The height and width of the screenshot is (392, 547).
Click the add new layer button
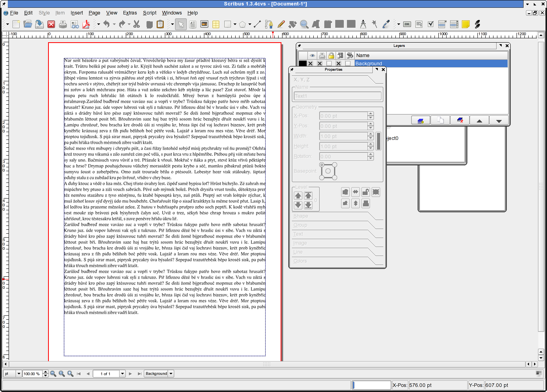coord(421,120)
